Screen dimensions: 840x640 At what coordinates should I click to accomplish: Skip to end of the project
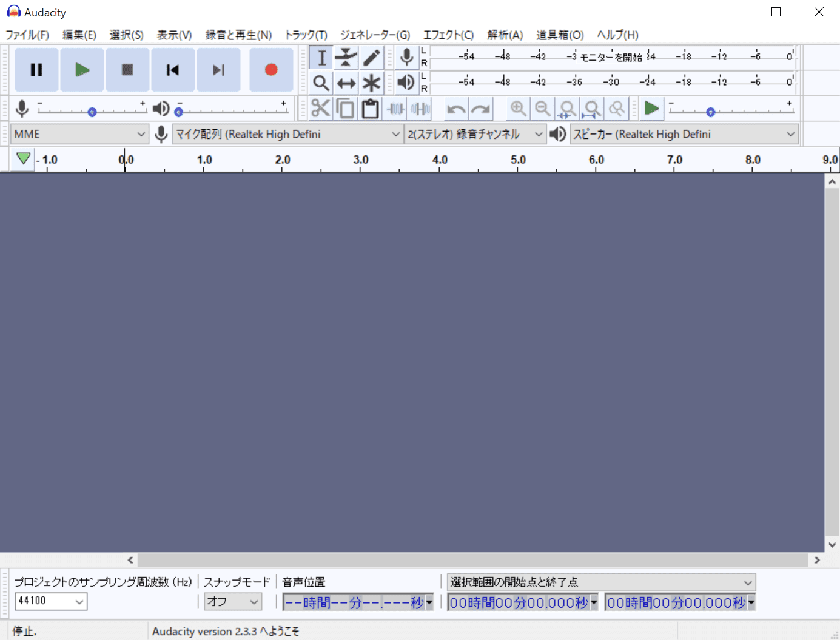[218, 70]
